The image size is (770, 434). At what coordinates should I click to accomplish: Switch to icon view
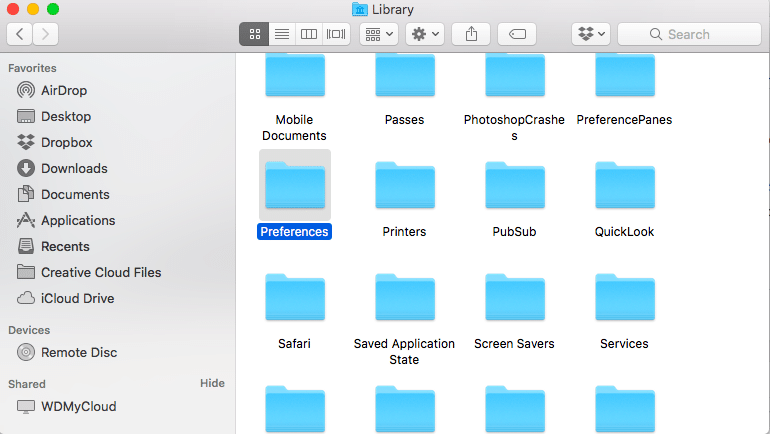coord(254,34)
